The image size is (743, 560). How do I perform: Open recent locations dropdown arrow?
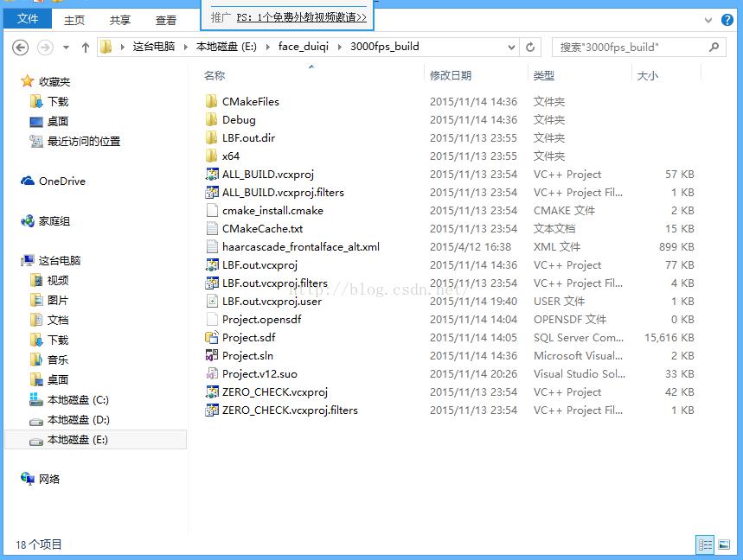66,48
